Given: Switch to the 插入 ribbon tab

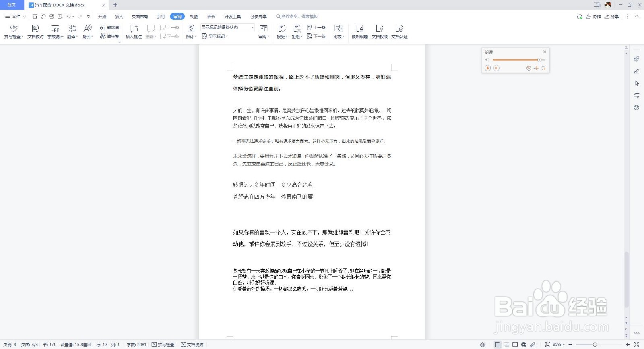Looking at the screenshot, I should [119, 17].
